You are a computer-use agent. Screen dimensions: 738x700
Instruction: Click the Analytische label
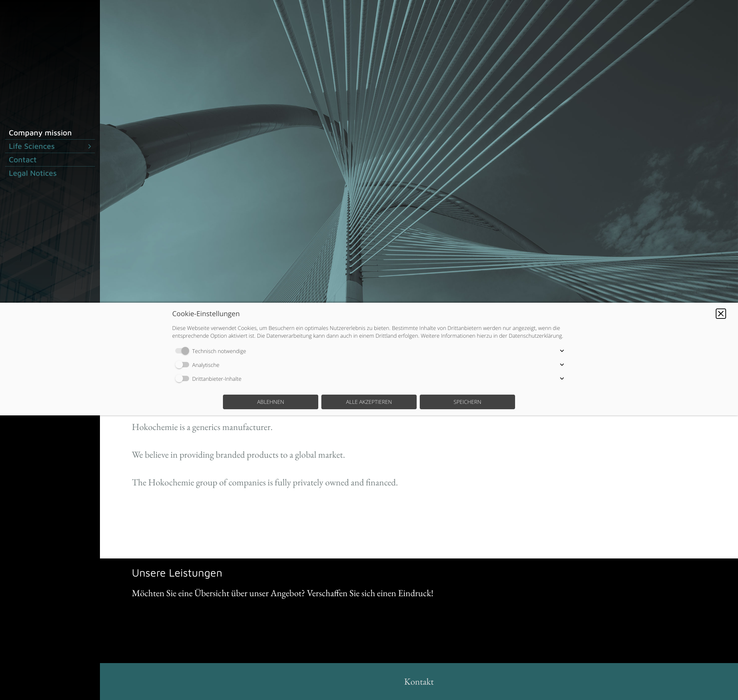(x=206, y=365)
